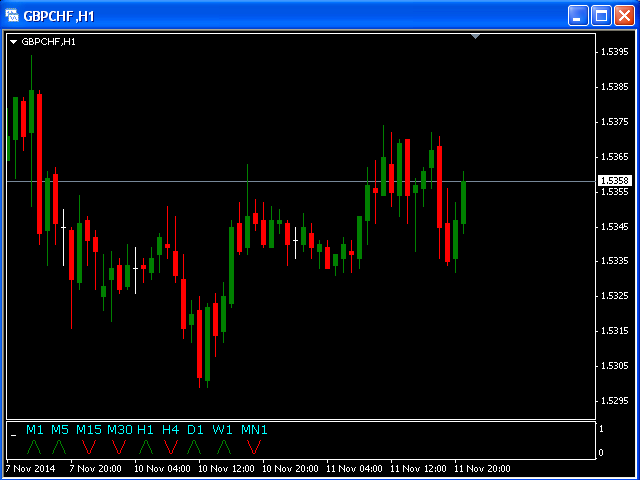Click the red down arrow under MN1

[254, 446]
